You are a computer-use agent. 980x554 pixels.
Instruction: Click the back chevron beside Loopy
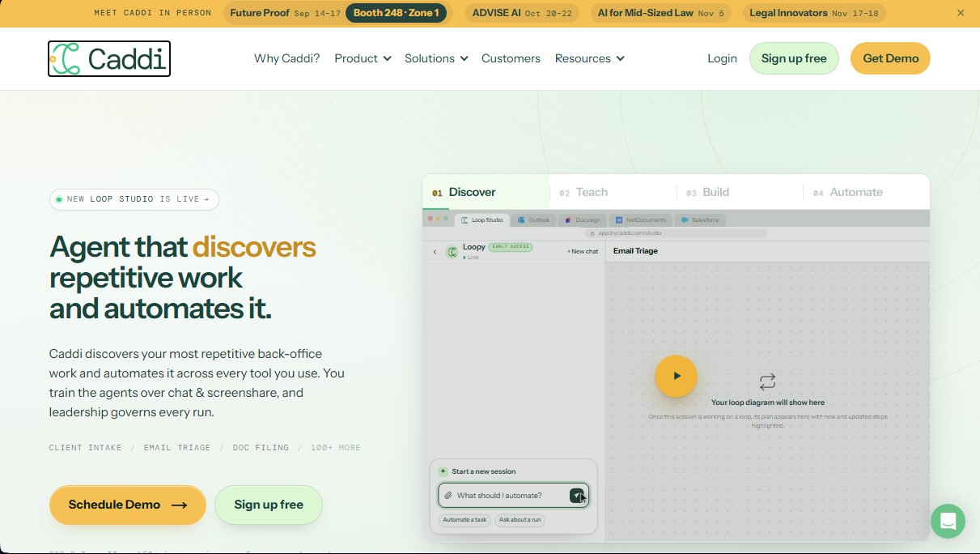435,252
